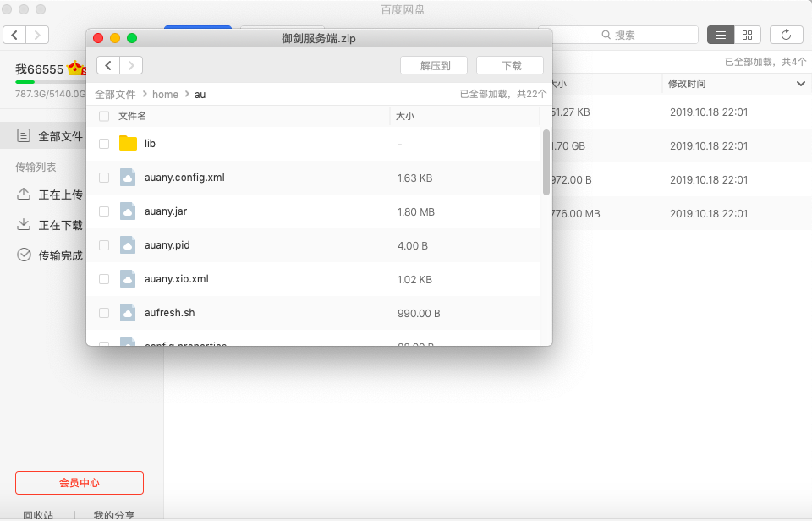Select 传输完成 in the sidebar
Screen dimensions: 812x521
(x=61, y=255)
